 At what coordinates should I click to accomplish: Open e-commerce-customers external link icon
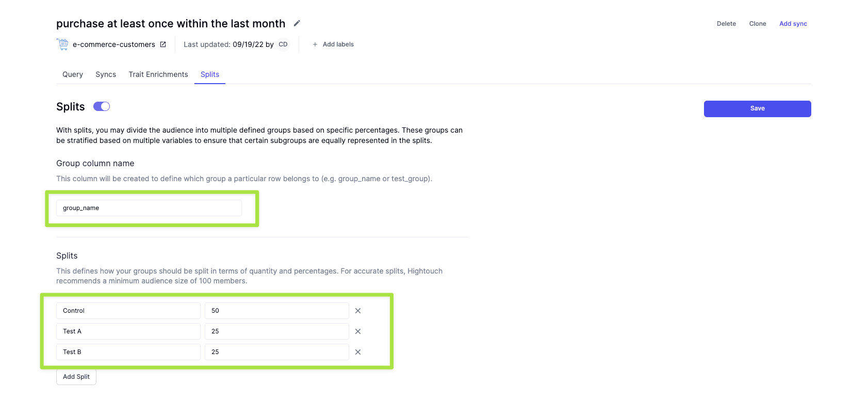click(163, 44)
